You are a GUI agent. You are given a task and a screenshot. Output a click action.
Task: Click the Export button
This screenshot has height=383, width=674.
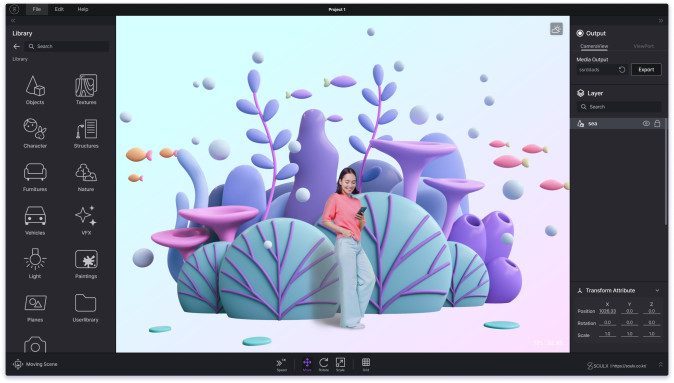coord(646,70)
